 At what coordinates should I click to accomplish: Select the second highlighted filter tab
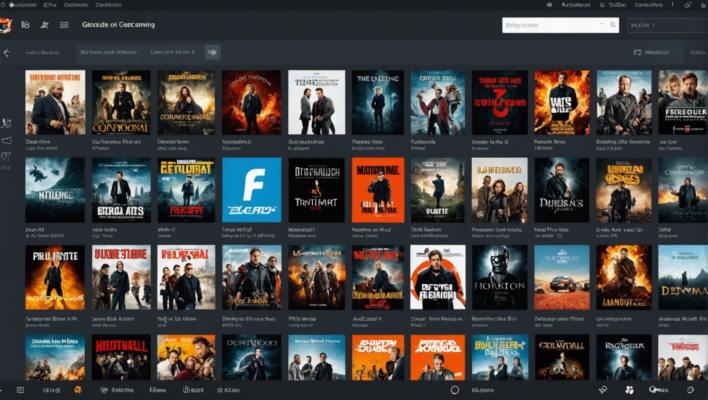[x=173, y=52]
